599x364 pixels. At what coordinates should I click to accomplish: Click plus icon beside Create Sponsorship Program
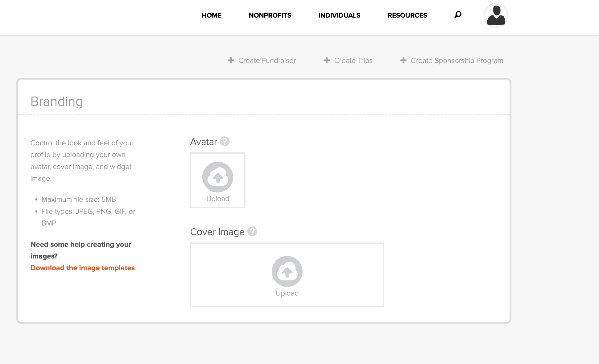click(403, 60)
